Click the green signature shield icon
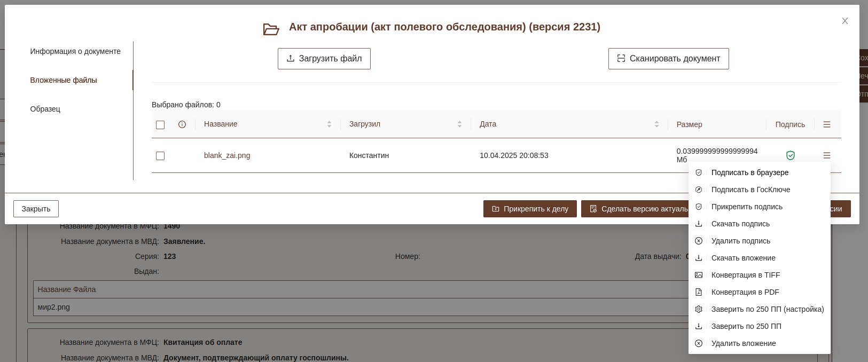 (791, 155)
